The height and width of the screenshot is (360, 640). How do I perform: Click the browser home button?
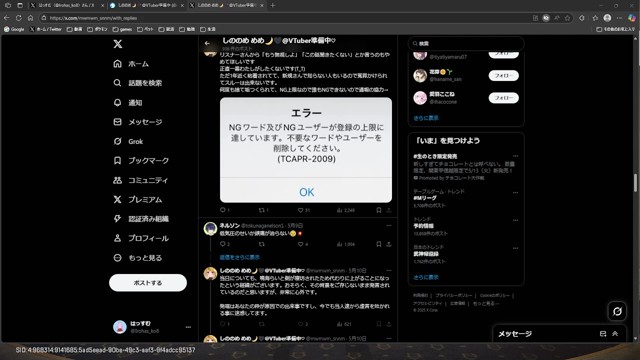31,18
